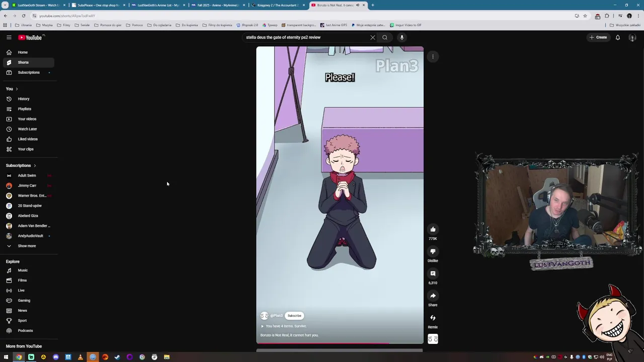Open the 'You have 4 Items. Survive' link

[283, 326]
